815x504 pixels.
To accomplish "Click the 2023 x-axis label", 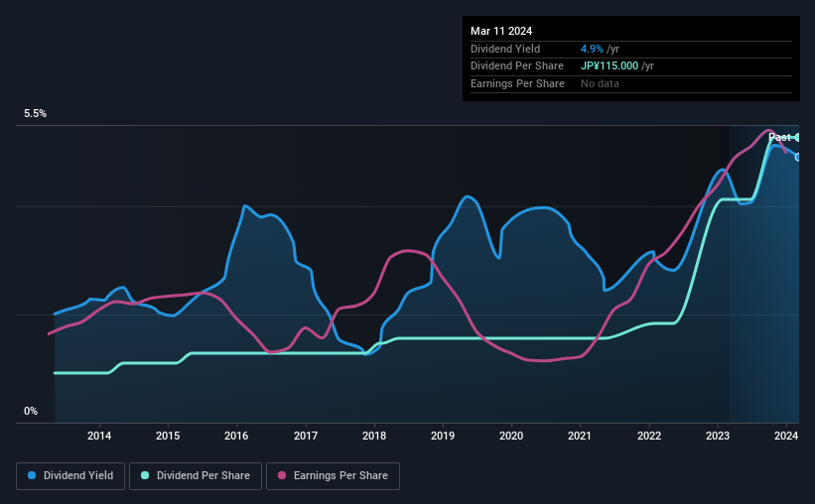I will tap(718, 436).
